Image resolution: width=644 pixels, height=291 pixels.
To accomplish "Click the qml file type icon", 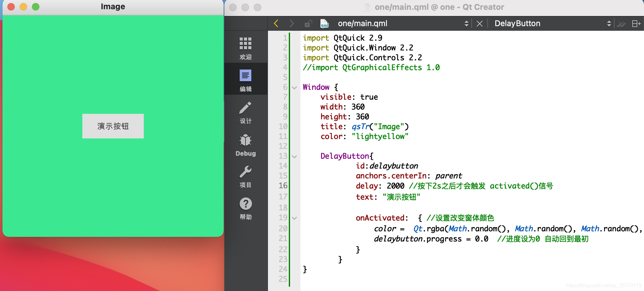I will tap(324, 23).
